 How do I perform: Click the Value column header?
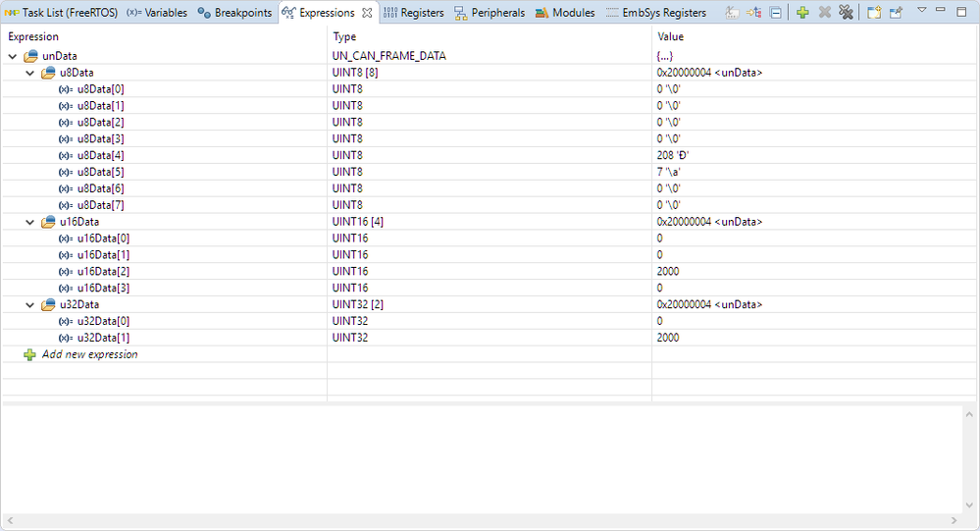coord(671,37)
